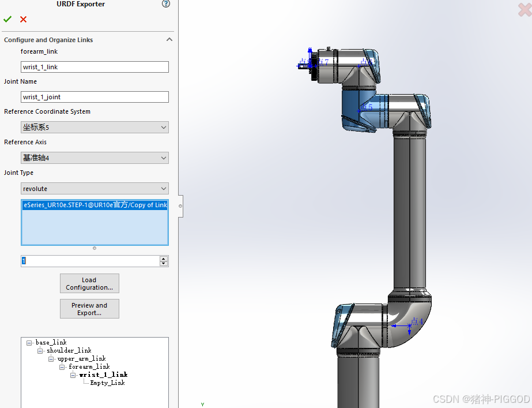The height and width of the screenshot is (408, 532).
Task: Edit the wrist_1_link link name field
Action: 95,66
